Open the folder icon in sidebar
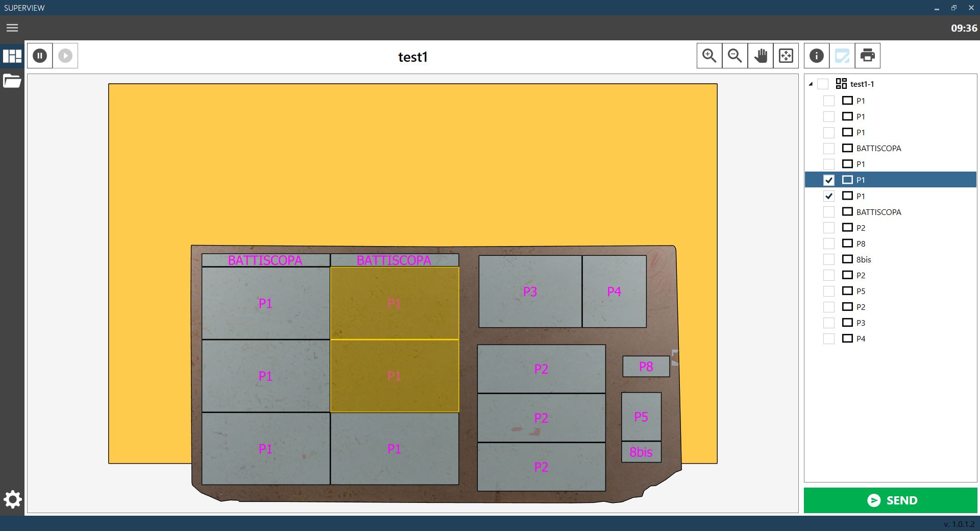This screenshot has height=531, width=980. click(12, 81)
